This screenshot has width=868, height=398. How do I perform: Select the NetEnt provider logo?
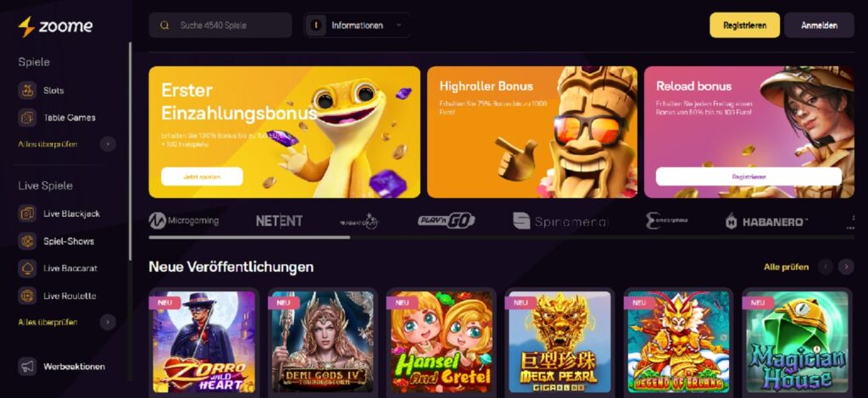coord(279,221)
